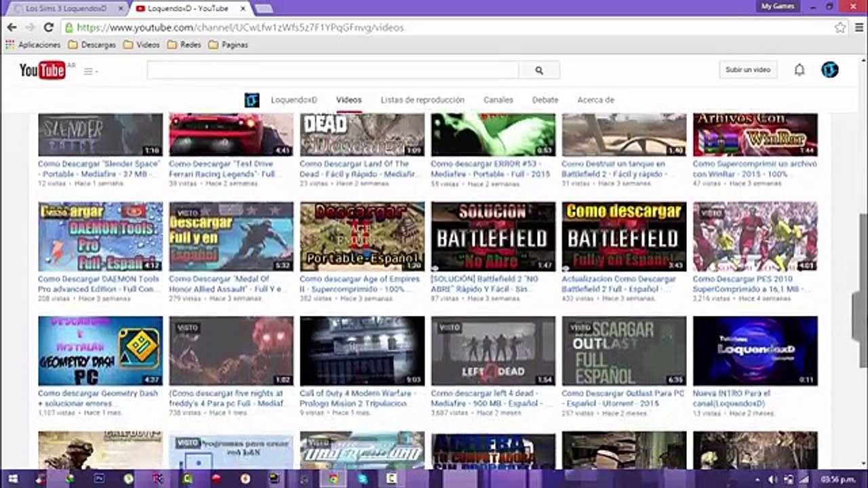Click the browser forward arrow
This screenshot has width=868, height=488.
coord(30,28)
